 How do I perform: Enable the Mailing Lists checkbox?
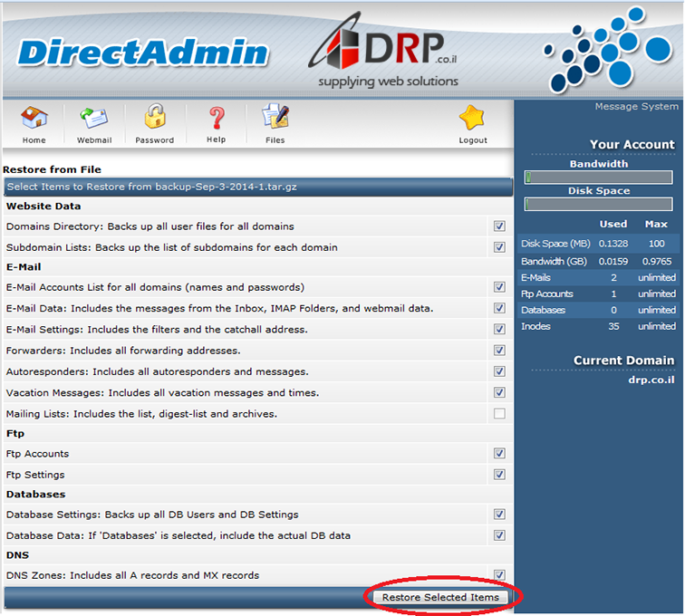pos(499,414)
